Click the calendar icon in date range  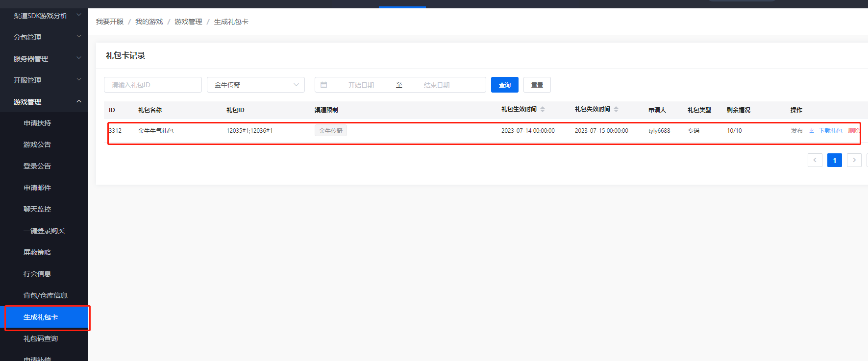tap(324, 85)
